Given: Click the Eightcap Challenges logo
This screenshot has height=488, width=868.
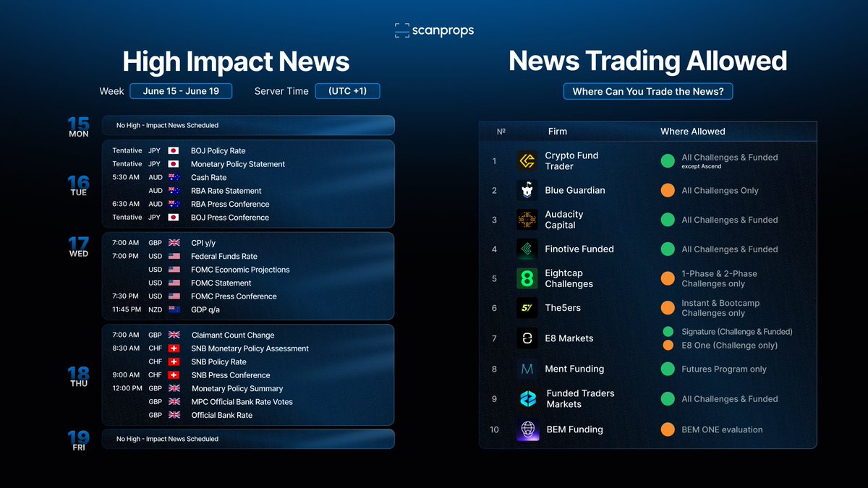Looking at the screenshot, I should point(527,278).
